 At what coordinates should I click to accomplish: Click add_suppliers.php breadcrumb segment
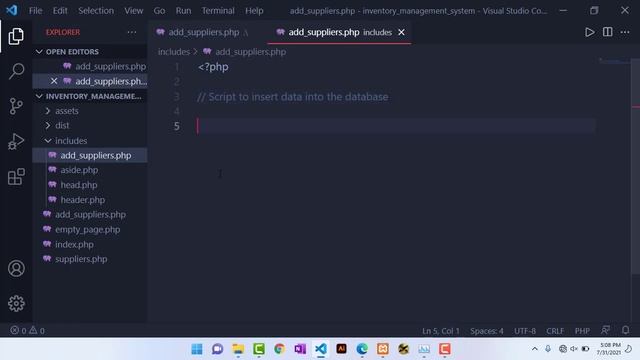pyautogui.click(x=250, y=52)
